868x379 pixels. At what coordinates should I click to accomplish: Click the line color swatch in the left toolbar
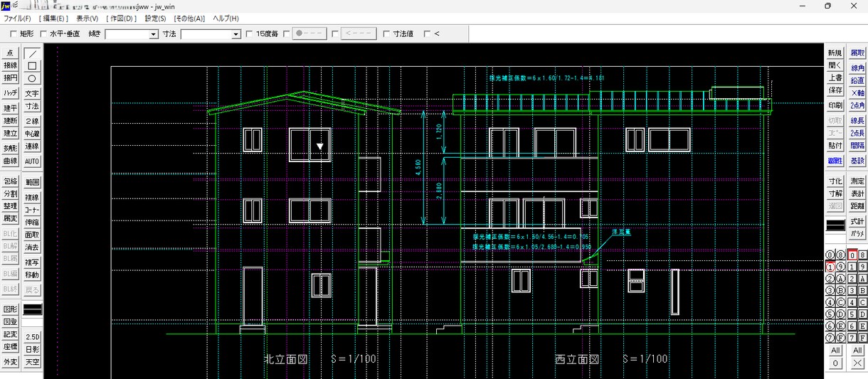33,309
